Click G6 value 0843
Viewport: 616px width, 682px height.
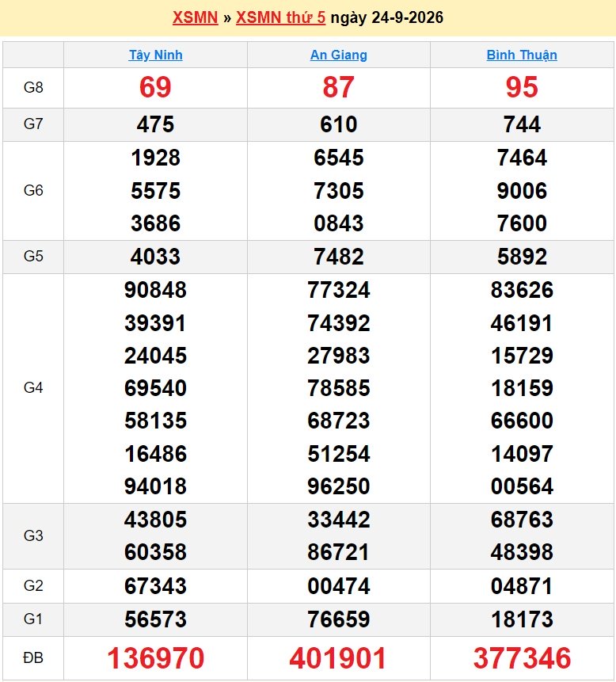339,223
